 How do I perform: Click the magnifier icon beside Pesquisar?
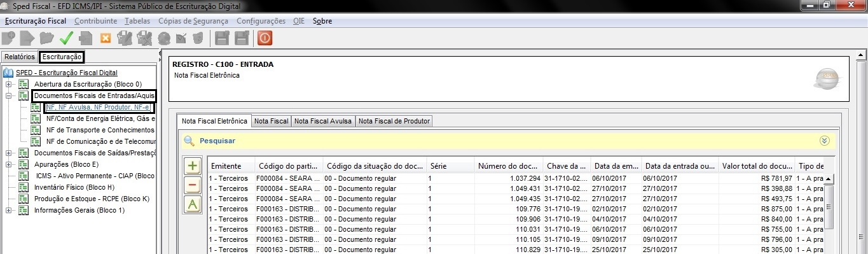pyautogui.click(x=189, y=141)
